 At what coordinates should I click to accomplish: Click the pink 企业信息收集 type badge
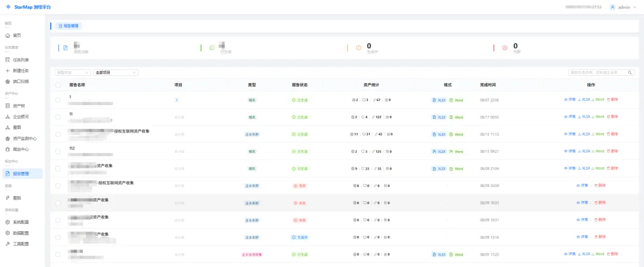(x=252, y=254)
